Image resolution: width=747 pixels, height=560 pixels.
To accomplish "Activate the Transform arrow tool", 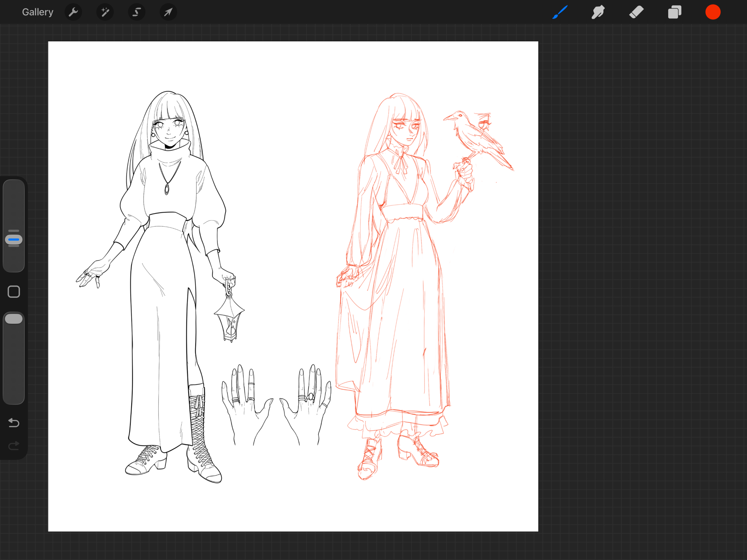I will click(168, 12).
